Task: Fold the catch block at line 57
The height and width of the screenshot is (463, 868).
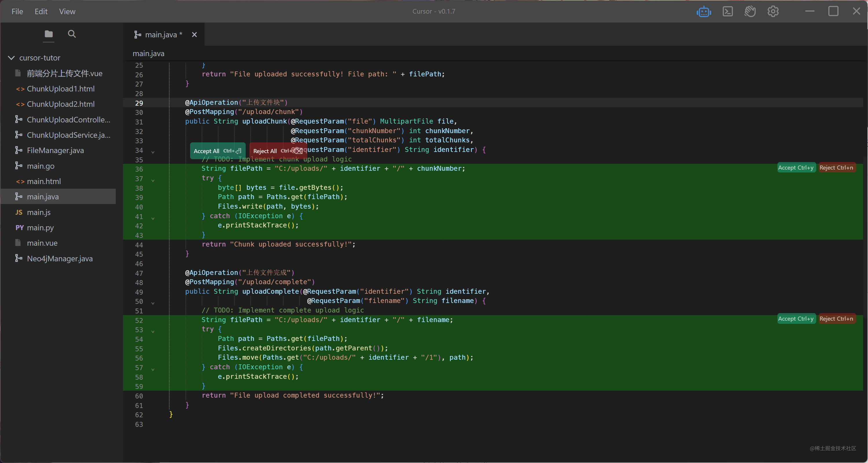Action: pyautogui.click(x=153, y=369)
